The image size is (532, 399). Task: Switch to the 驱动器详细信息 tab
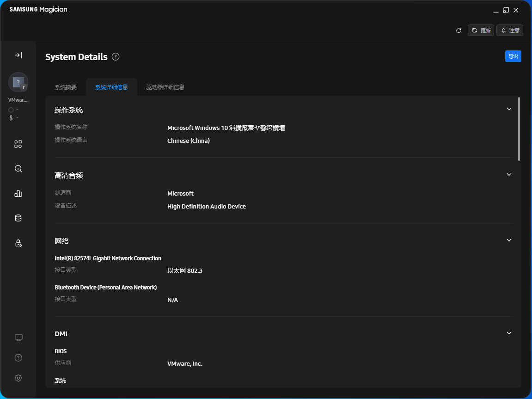coord(165,87)
